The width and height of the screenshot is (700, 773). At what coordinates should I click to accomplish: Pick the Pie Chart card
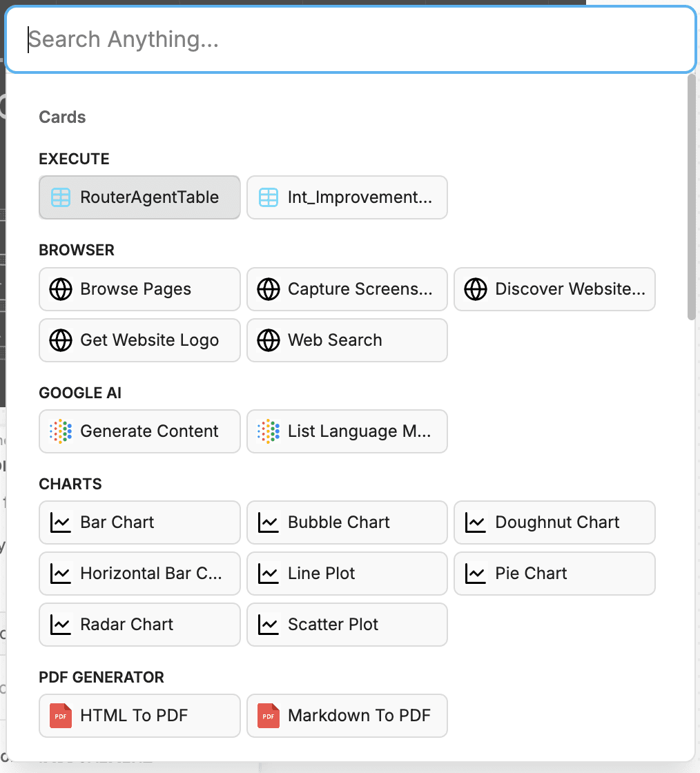pos(554,574)
